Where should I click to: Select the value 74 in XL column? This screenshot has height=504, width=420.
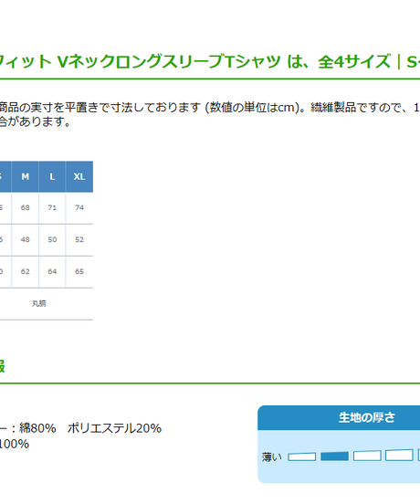tap(79, 207)
